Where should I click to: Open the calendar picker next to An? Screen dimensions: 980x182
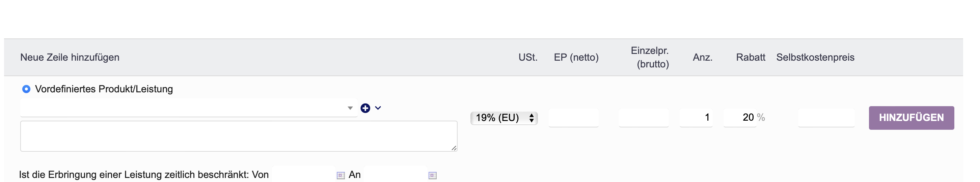click(432, 175)
